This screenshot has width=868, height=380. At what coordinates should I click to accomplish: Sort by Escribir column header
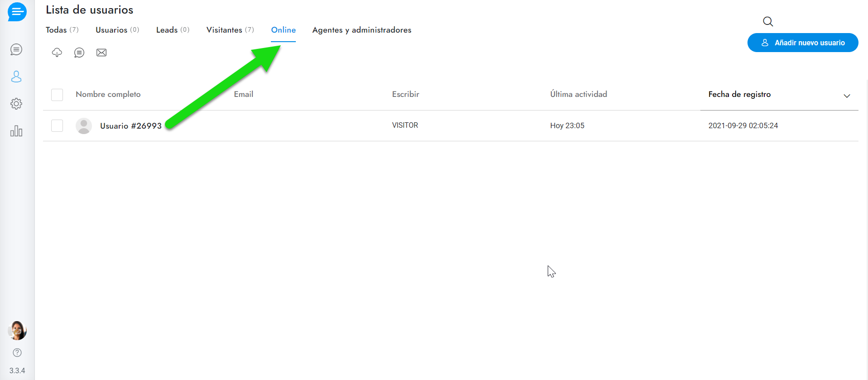pyautogui.click(x=405, y=94)
